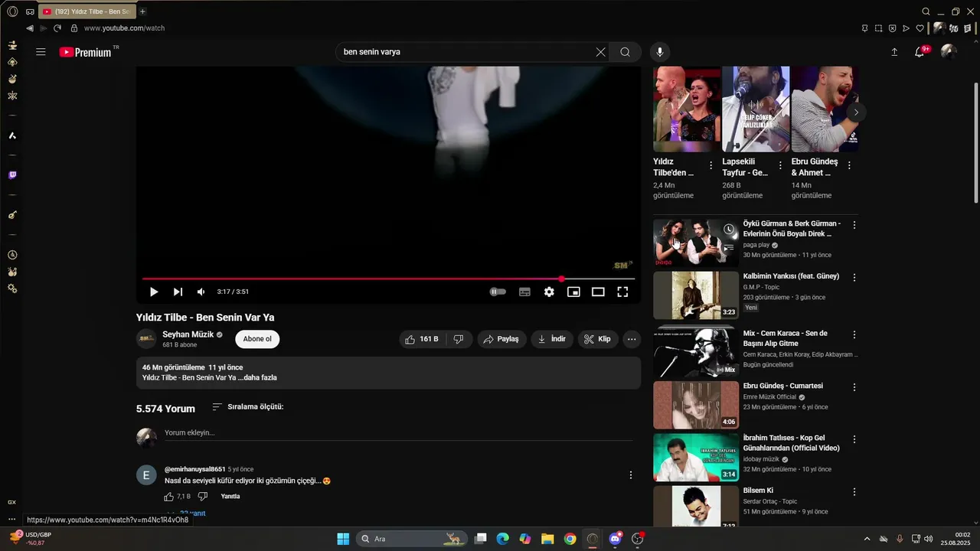The width and height of the screenshot is (980, 551).
Task: Open İbrahim Tatlıses - Kop Gel video title
Action: click(x=792, y=443)
